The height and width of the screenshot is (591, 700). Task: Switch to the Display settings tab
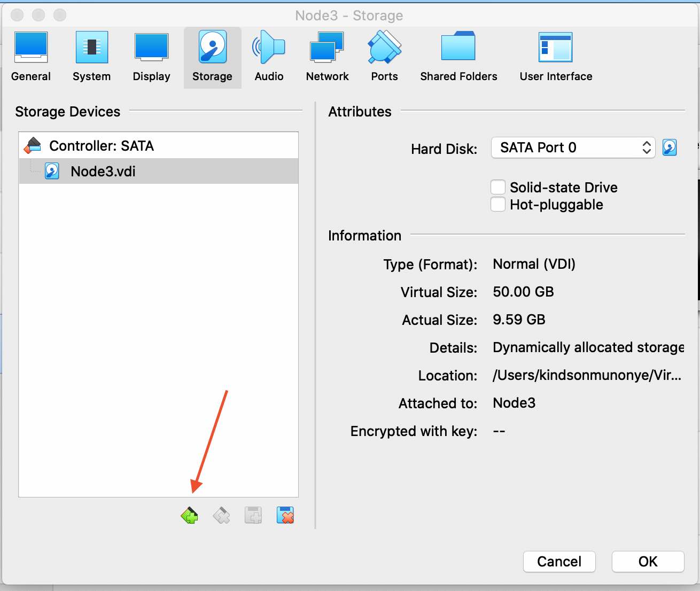[151, 57]
